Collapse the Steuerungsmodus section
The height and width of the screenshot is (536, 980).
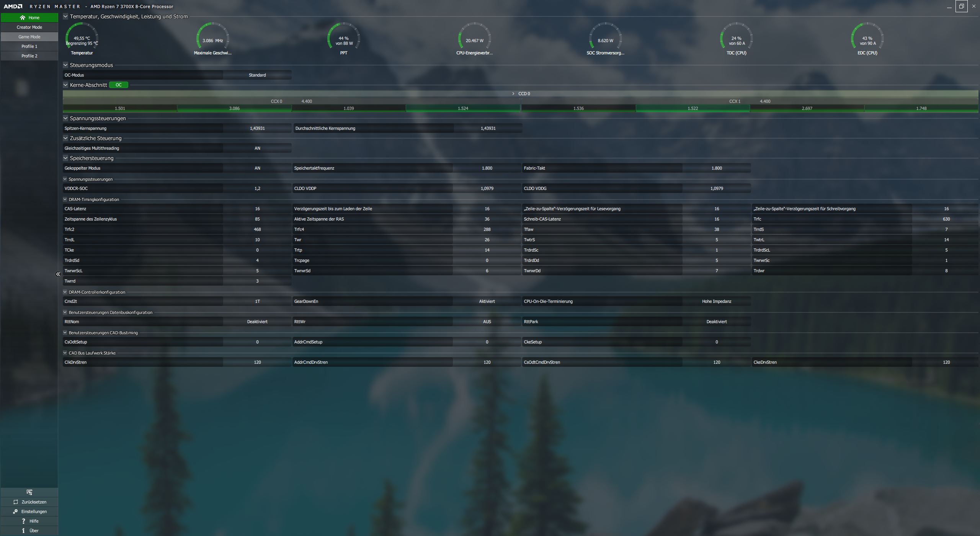point(65,65)
